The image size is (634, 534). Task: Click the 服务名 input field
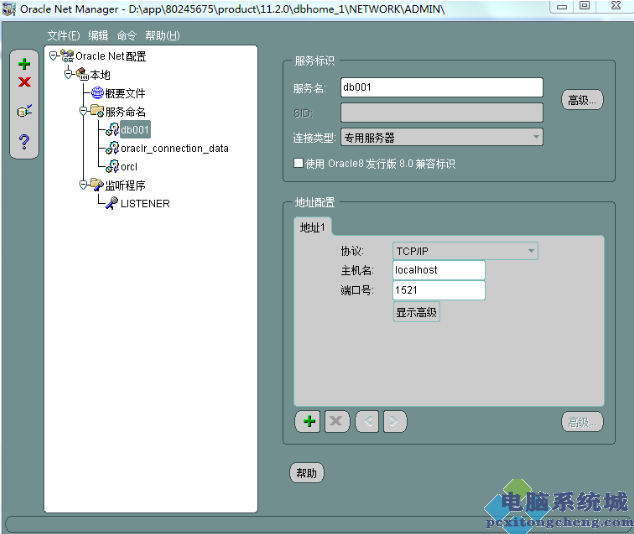coord(442,87)
